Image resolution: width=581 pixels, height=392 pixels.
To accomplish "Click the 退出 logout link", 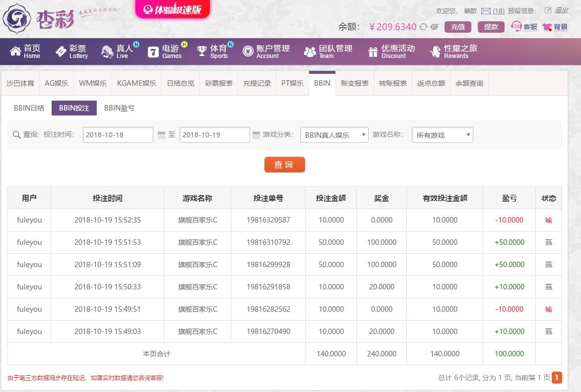I will tap(562, 10).
